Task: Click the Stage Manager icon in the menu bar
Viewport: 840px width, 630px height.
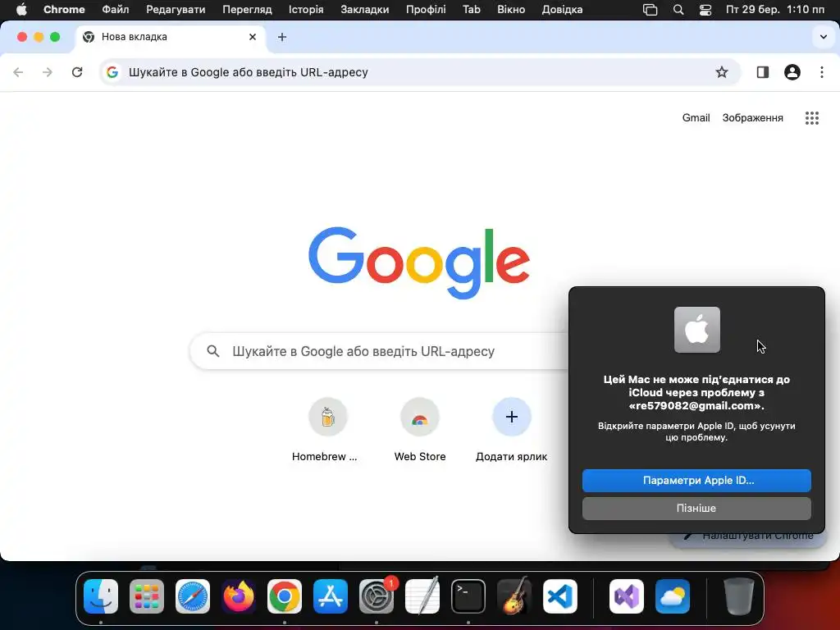Action: tap(650, 10)
